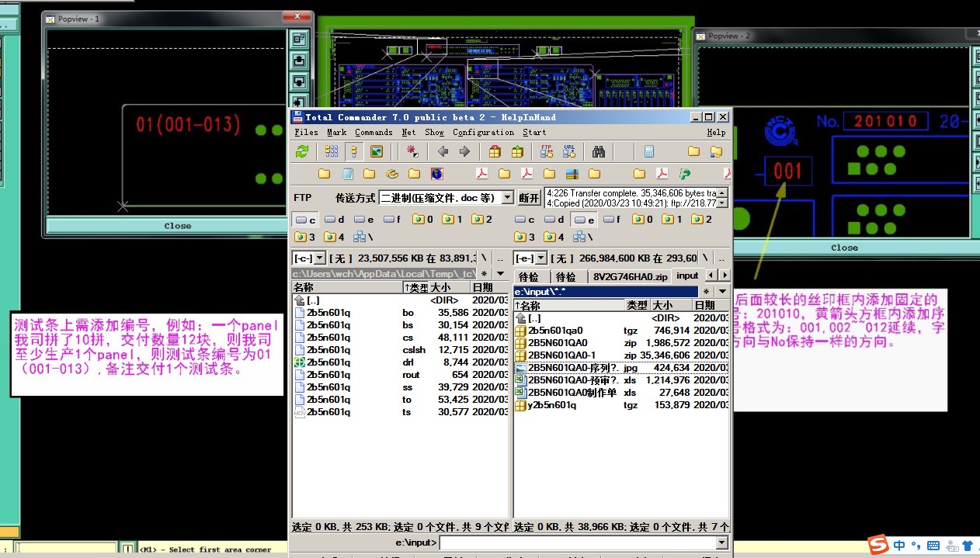Open the FTP connect icon

click(x=547, y=151)
